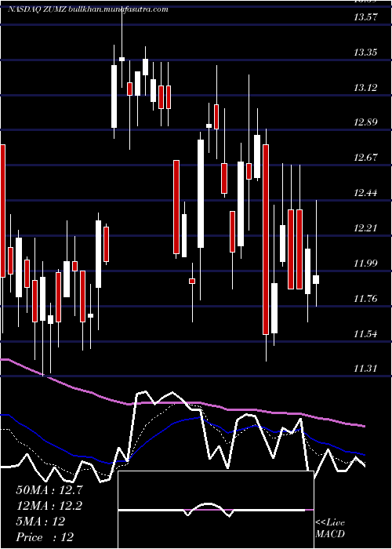Select the 11.54 price level label
Image resolution: width=392 pixels, height=549 pixels.
365,334
